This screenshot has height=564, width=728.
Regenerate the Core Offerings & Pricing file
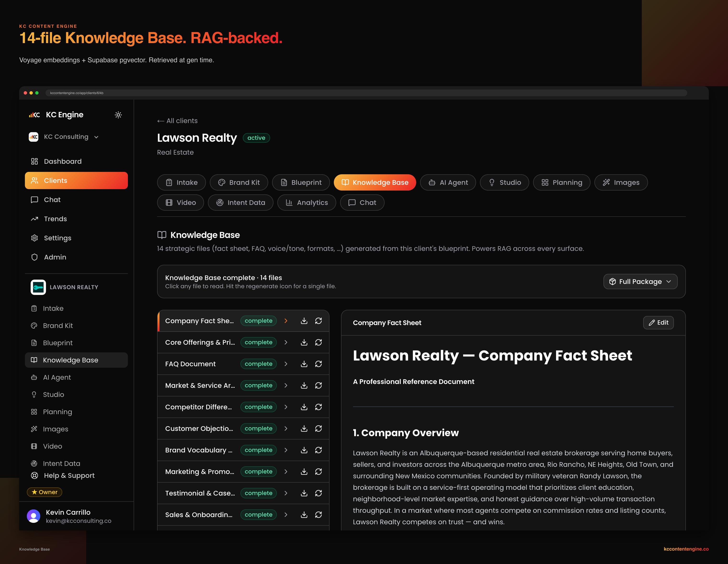point(319,343)
